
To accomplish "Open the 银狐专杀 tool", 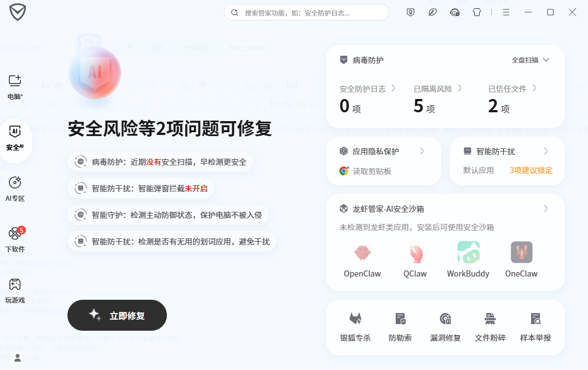I will pyautogui.click(x=355, y=326).
